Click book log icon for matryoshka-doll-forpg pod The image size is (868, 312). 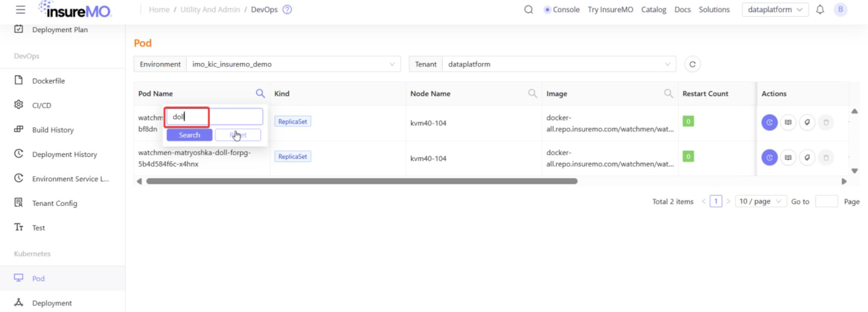[x=788, y=158]
